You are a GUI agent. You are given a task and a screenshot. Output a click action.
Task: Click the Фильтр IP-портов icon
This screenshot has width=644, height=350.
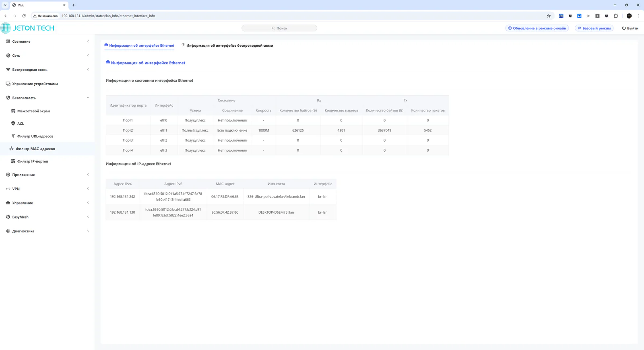13,161
